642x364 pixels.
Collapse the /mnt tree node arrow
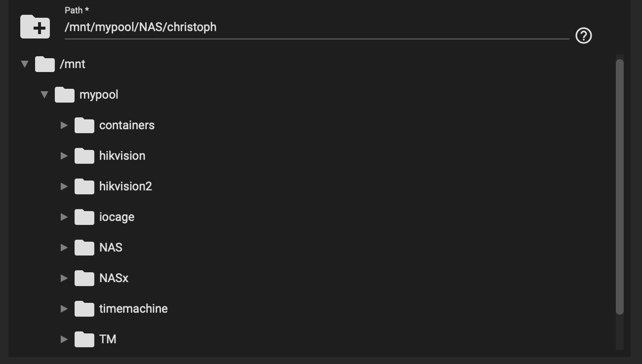click(x=25, y=64)
